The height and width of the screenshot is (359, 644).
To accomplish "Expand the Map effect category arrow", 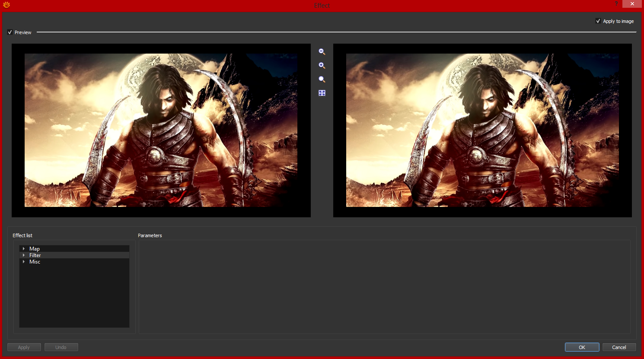I will pos(24,249).
